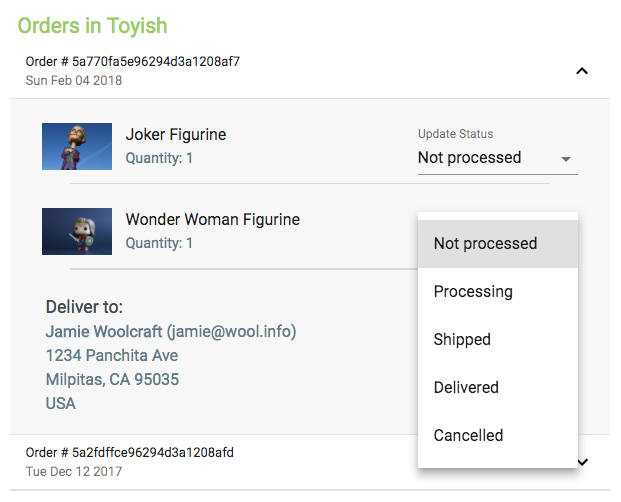The image size is (621, 502).
Task: Collapse the order 5a770fa5e96294d3a1208af7 chevron
Action: click(583, 71)
